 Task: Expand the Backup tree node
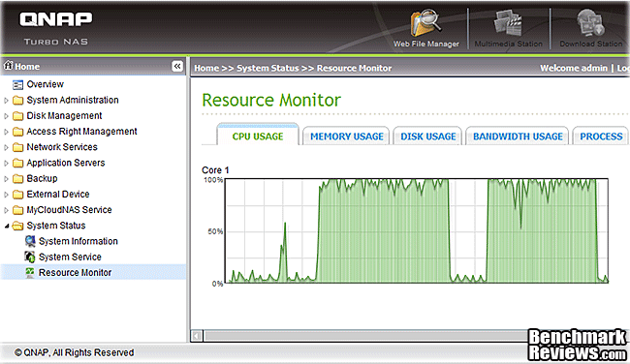pos(6,178)
